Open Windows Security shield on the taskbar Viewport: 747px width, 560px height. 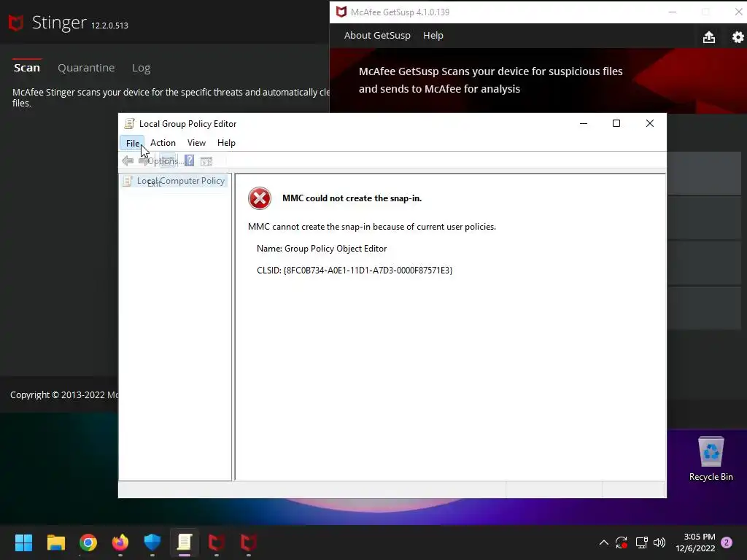[152, 542]
